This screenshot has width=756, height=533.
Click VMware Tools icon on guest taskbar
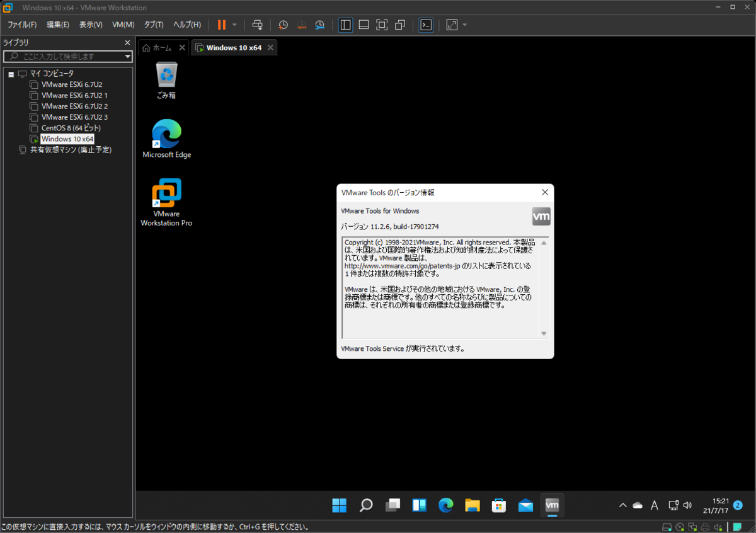point(552,505)
